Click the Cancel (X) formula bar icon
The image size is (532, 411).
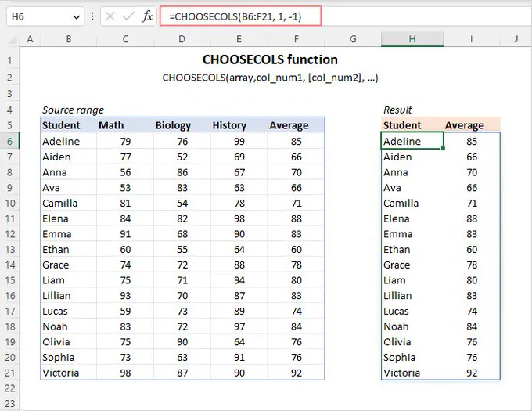click(110, 16)
